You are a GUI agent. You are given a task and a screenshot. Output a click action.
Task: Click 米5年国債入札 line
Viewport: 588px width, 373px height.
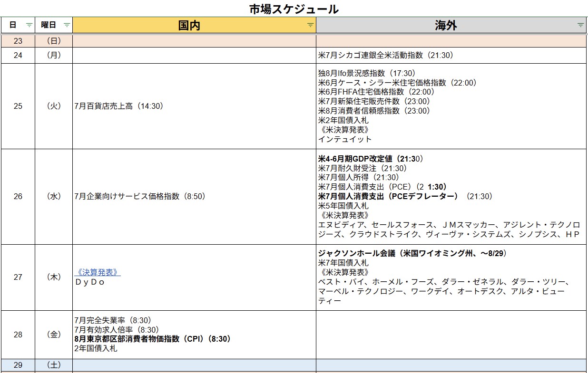click(x=343, y=206)
